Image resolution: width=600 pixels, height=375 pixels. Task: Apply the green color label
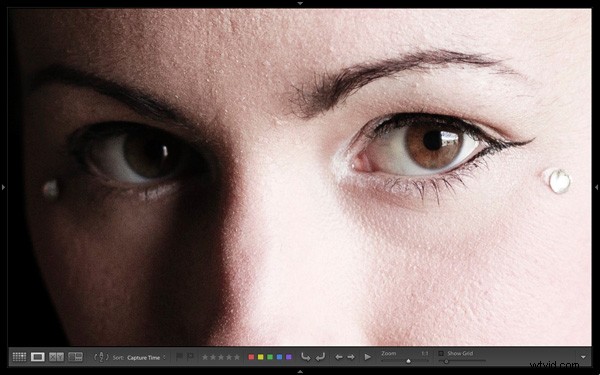coord(270,357)
